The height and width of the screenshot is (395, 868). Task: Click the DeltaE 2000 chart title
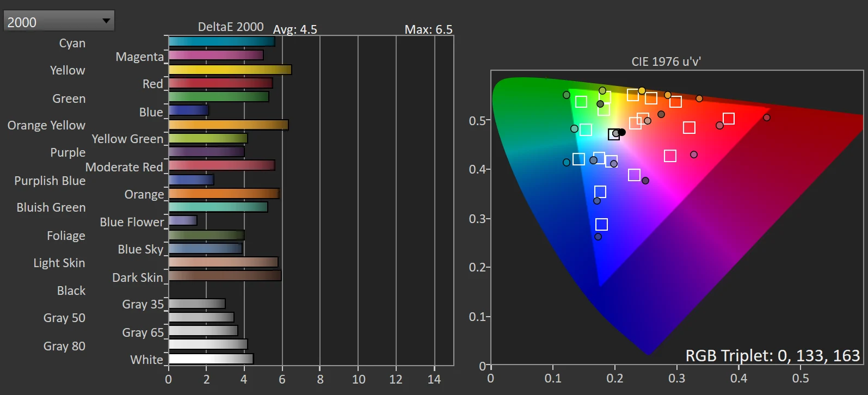(x=231, y=27)
